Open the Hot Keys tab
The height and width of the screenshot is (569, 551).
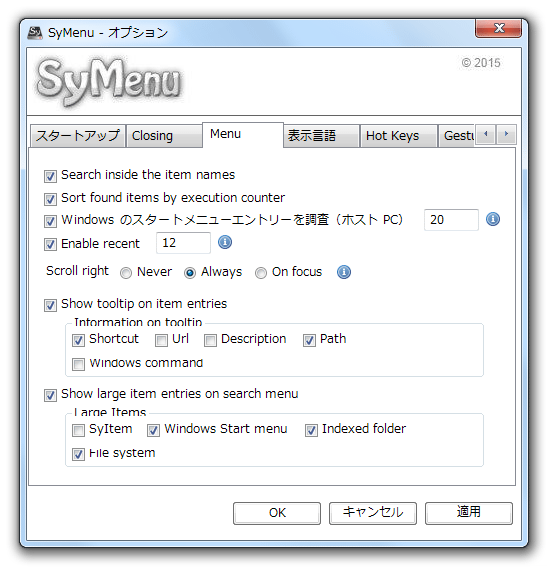click(398, 136)
